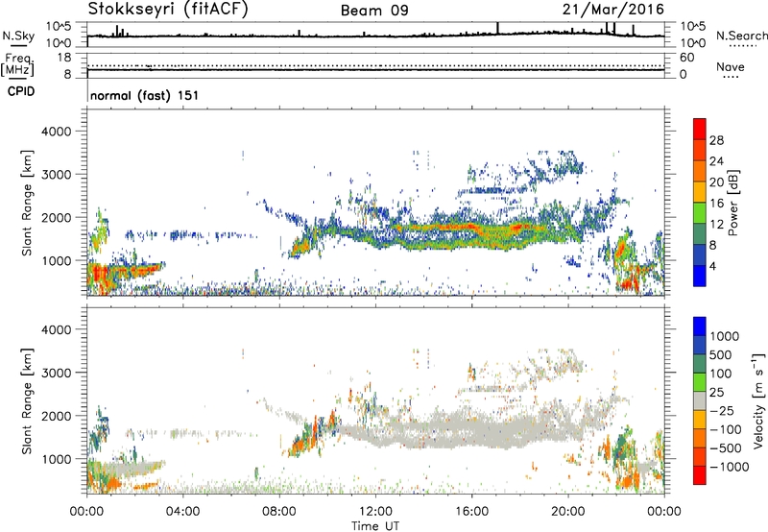Click the date '21/Mar/2016'

pyautogui.click(x=612, y=9)
